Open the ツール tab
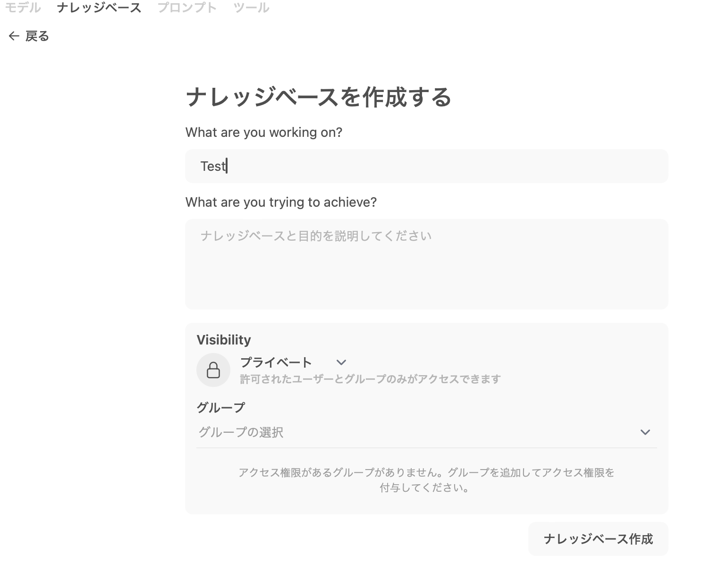The width and height of the screenshot is (727, 588). pos(251,8)
